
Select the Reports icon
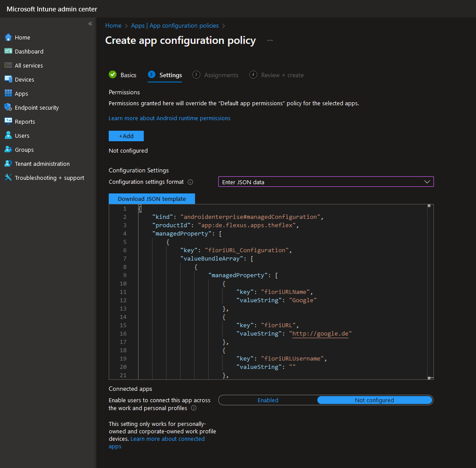pos(8,121)
